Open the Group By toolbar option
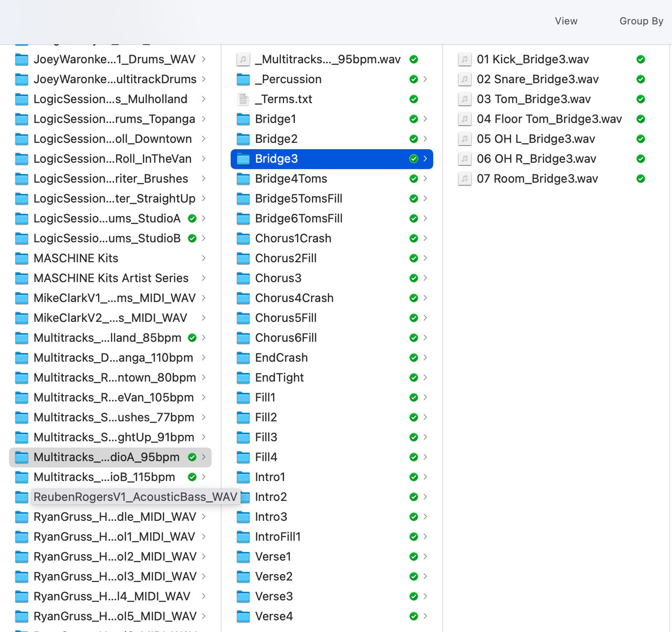Viewport: 672px width, 632px height. tap(641, 21)
